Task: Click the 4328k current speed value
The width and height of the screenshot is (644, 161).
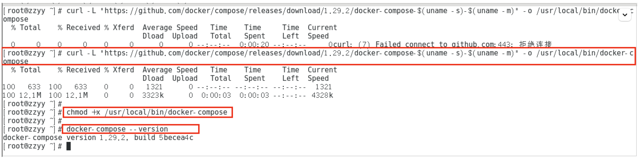Action: click(322, 95)
